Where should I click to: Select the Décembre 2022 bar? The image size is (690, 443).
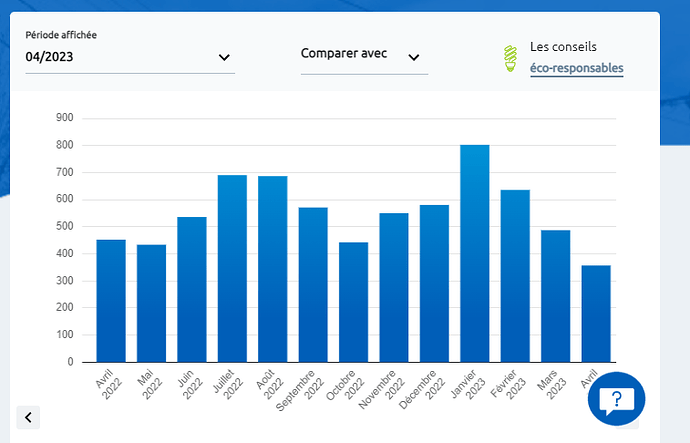click(434, 284)
